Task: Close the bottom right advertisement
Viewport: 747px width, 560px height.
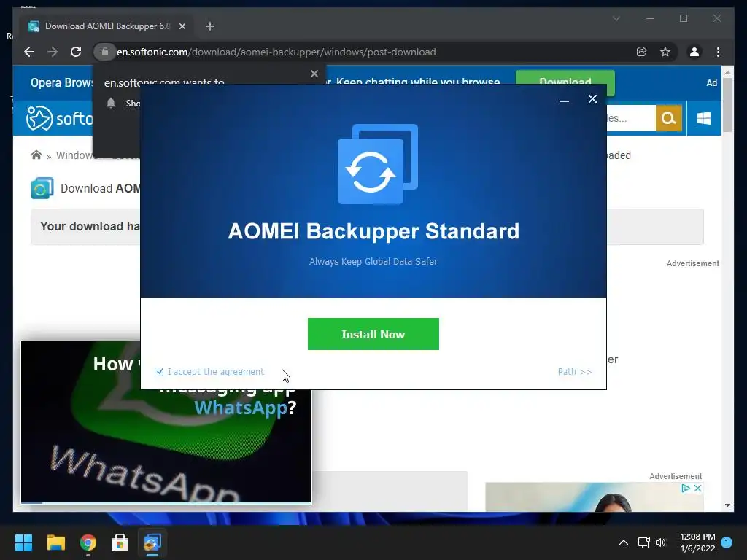Action: click(697, 488)
